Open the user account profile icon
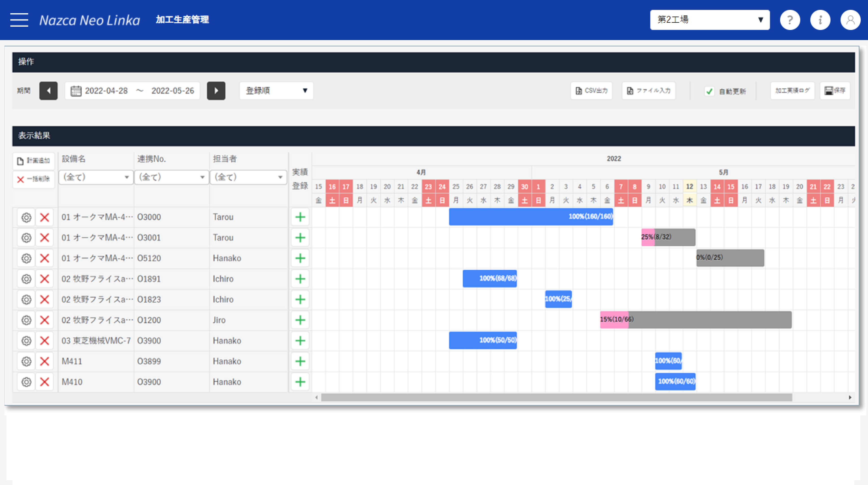 [x=851, y=20]
